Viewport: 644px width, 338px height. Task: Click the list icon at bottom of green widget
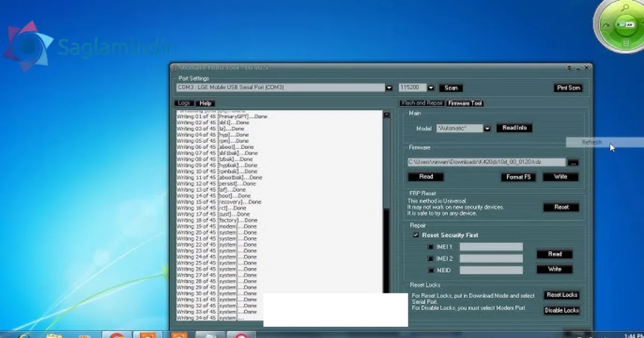pyautogui.click(x=626, y=42)
